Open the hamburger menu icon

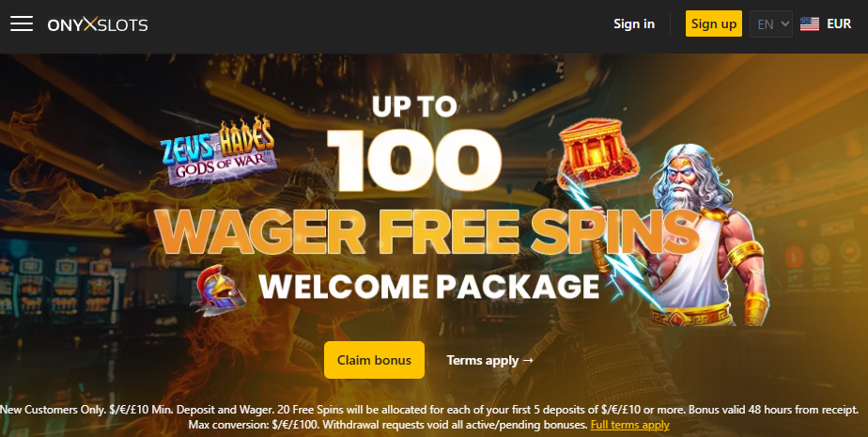click(x=22, y=23)
